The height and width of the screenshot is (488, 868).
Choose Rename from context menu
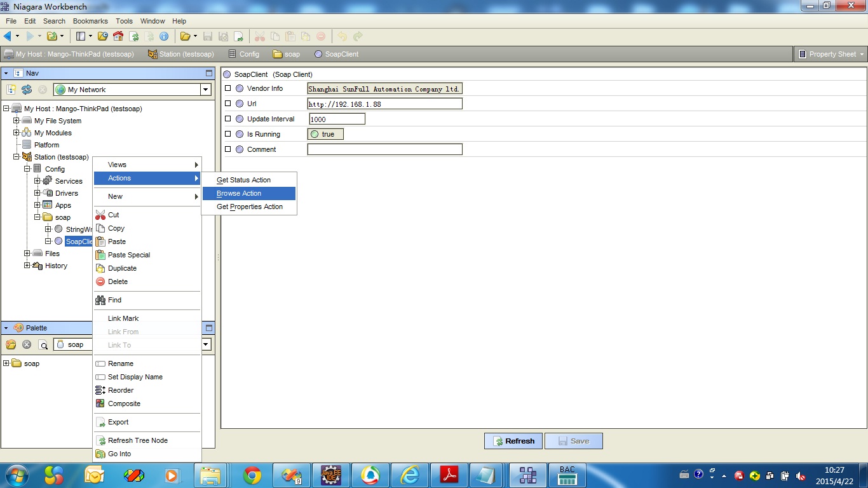[x=147, y=363]
